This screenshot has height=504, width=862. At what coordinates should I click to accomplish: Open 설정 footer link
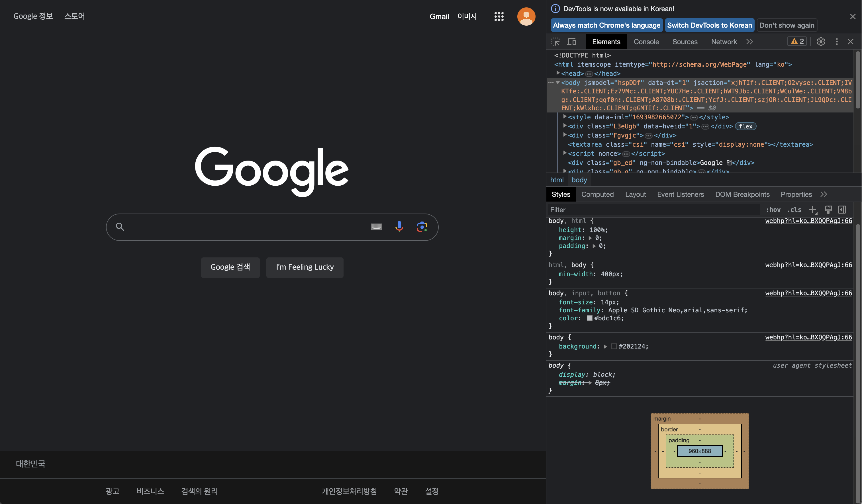[432, 491]
